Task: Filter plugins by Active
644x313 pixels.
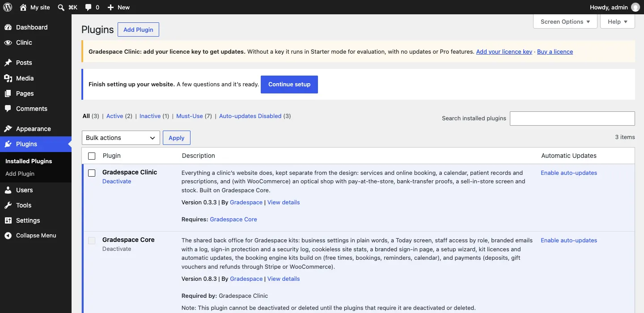Action: click(x=114, y=116)
